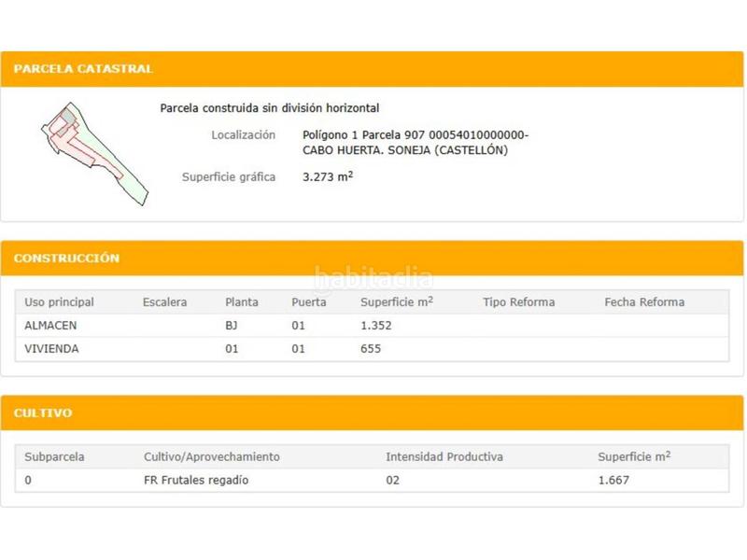
Task: Click the Planta column header
Action: [x=242, y=302]
